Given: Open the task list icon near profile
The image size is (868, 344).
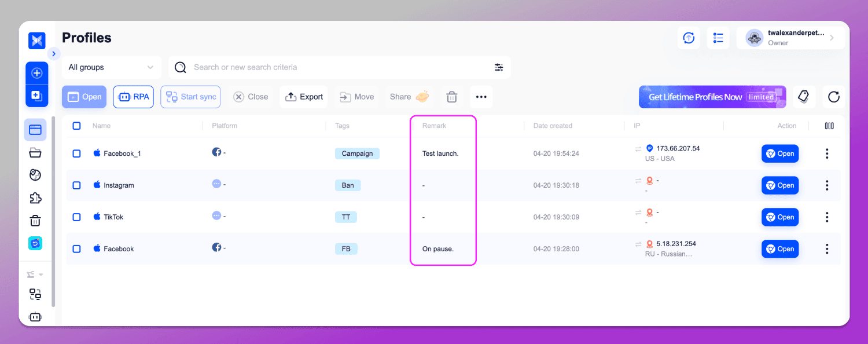Looking at the screenshot, I should click(x=718, y=38).
